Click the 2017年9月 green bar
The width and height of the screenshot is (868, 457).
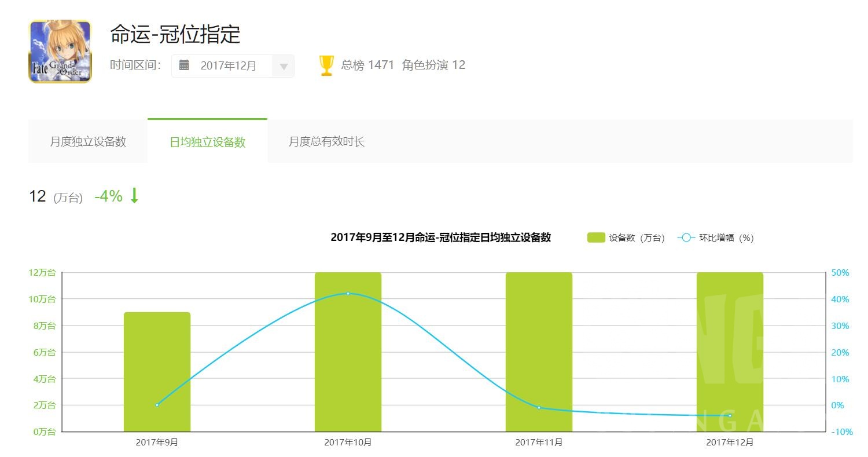click(x=157, y=372)
